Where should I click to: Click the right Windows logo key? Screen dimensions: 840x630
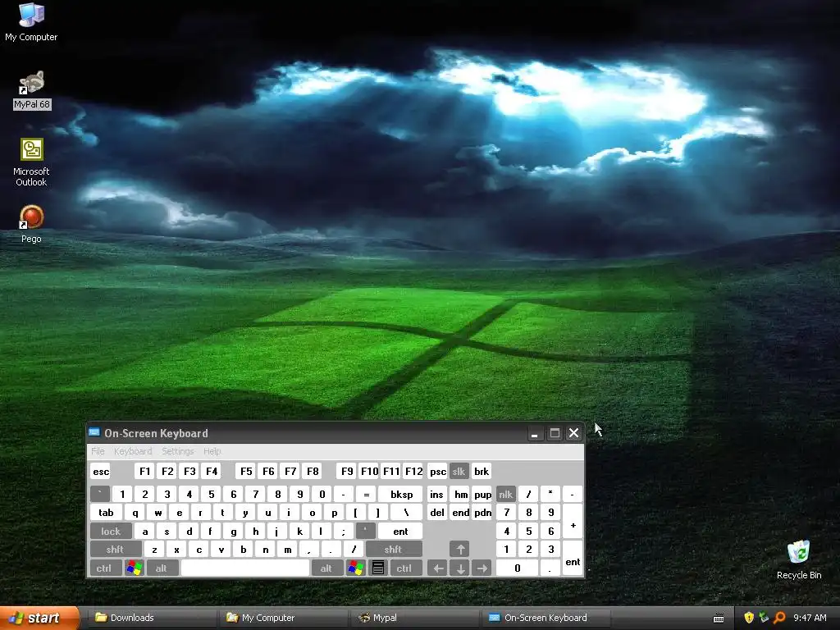point(356,568)
